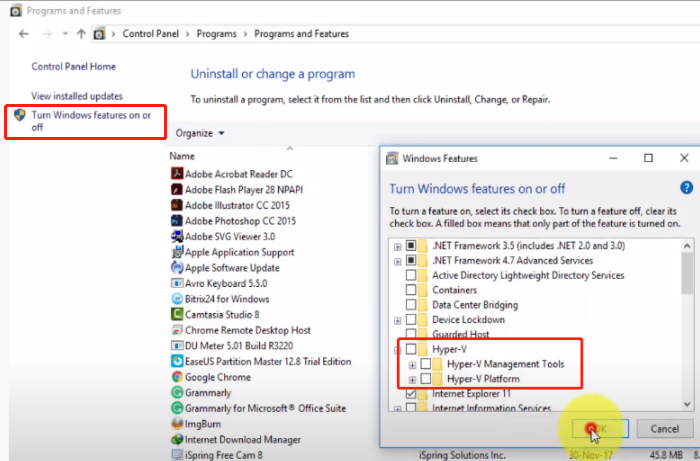The width and height of the screenshot is (700, 461).
Task: Click the Google Chrome program icon
Action: click(x=176, y=377)
